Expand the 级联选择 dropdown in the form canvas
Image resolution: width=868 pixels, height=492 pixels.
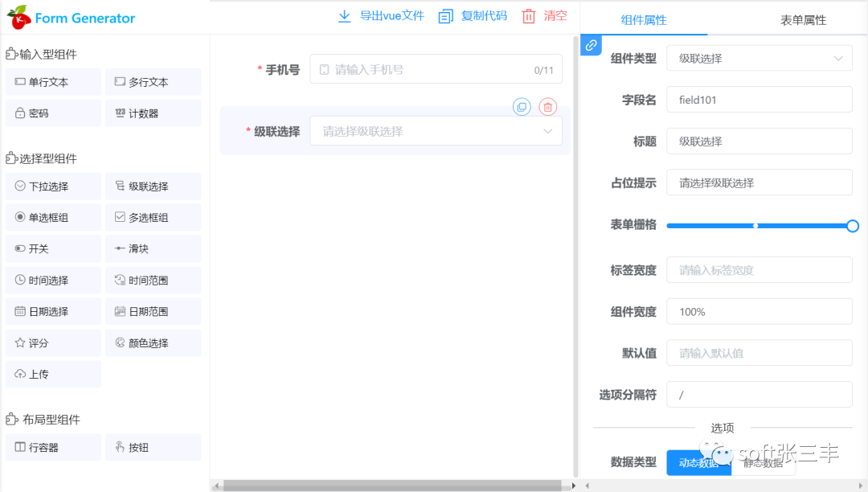point(436,131)
